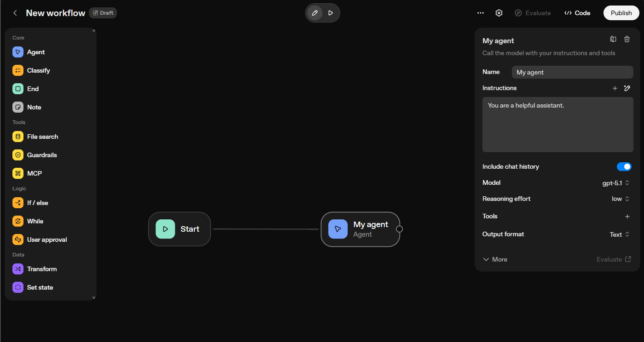644x342 pixels.
Task: Choose the If / else logic node
Action: 37,203
